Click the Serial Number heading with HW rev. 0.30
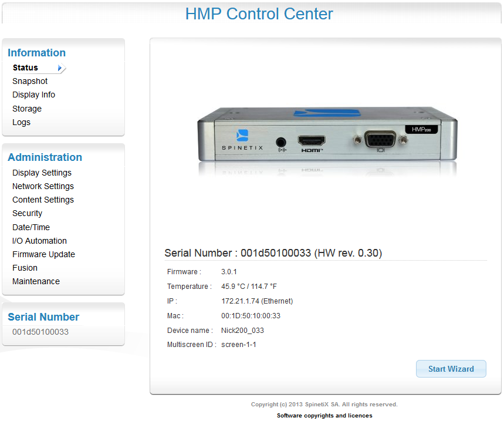 click(x=273, y=253)
